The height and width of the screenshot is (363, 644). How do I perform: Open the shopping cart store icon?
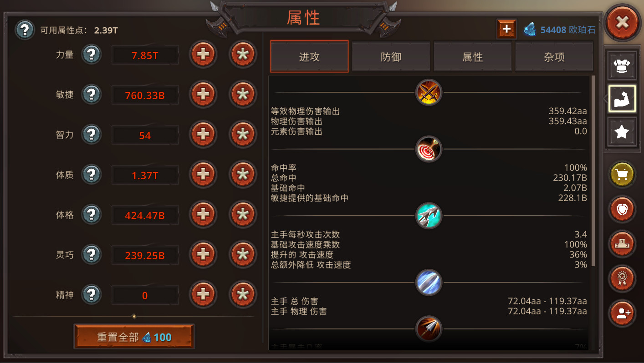coord(622,175)
